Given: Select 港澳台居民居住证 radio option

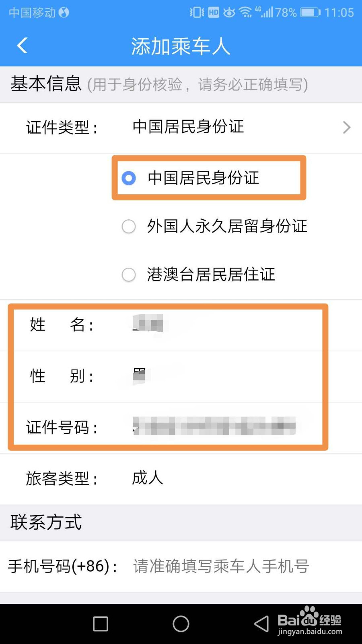Looking at the screenshot, I should coord(129,275).
